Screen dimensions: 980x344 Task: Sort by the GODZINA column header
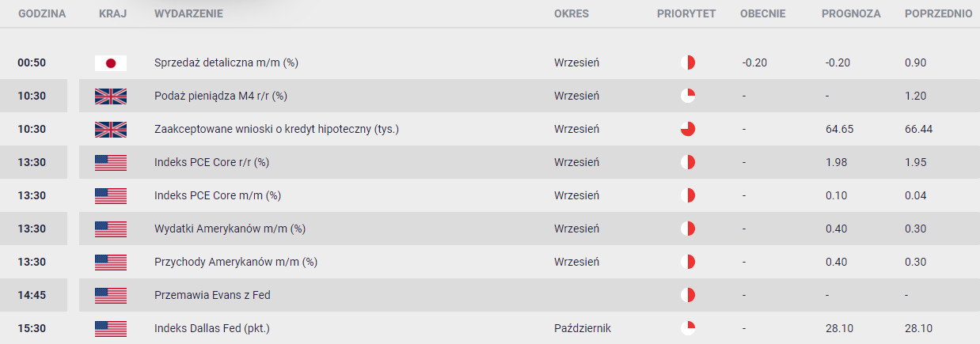coord(42,14)
